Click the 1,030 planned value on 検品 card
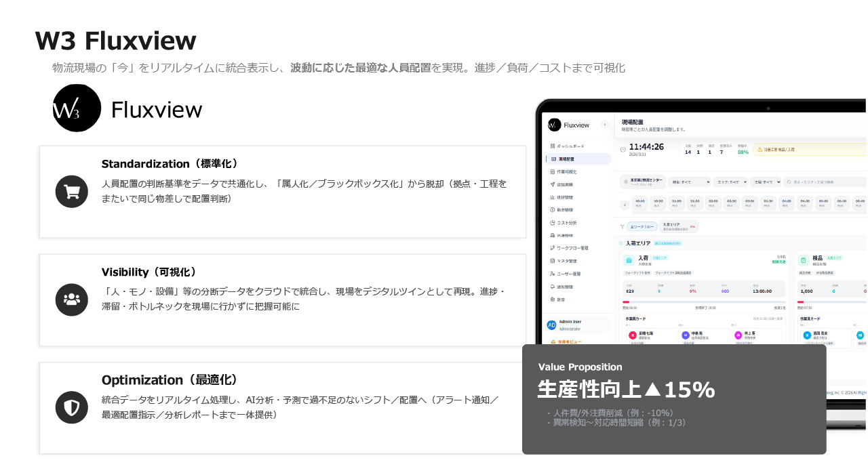This screenshot has width=868, height=475. point(807,291)
